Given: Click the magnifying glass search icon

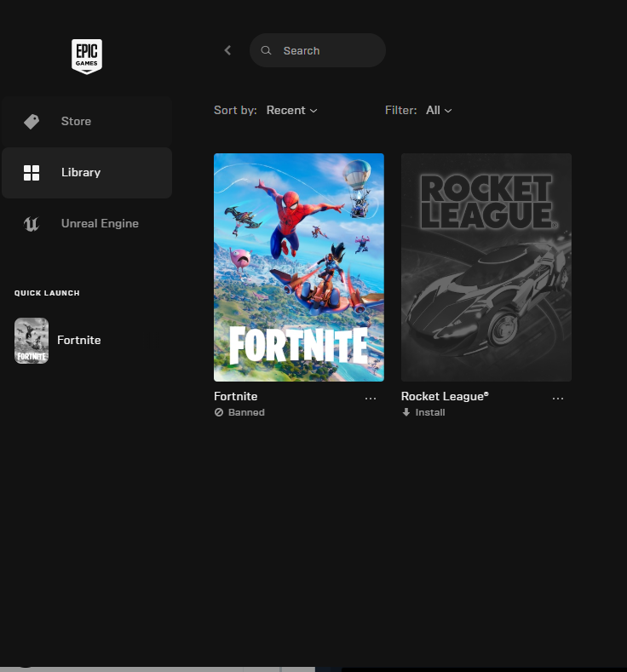Looking at the screenshot, I should [x=266, y=50].
